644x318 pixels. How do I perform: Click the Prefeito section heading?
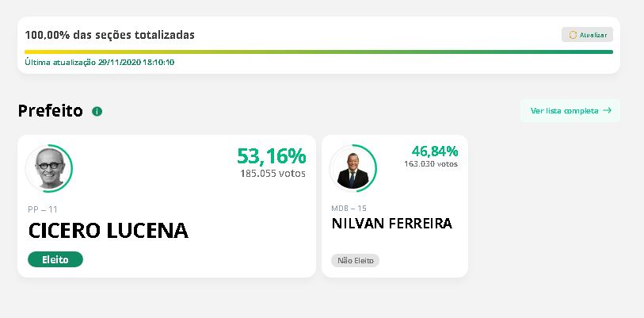click(50, 111)
